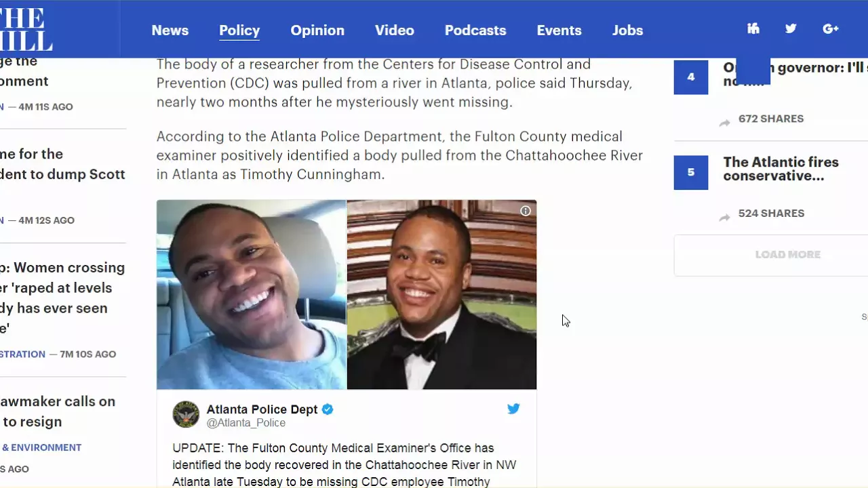
Task: Click the Twitter bird icon in the embedded tweet
Action: [x=513, y=409]
